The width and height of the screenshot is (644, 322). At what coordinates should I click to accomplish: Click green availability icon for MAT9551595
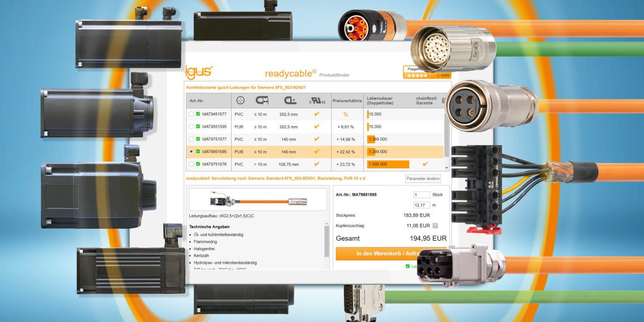pyautogui.click(x=198, y=127)
